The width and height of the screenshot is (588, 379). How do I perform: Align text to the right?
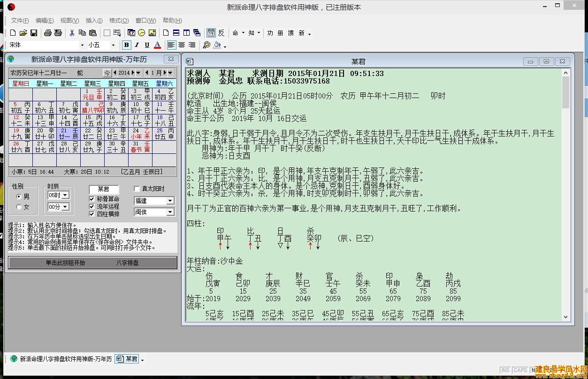192,45
